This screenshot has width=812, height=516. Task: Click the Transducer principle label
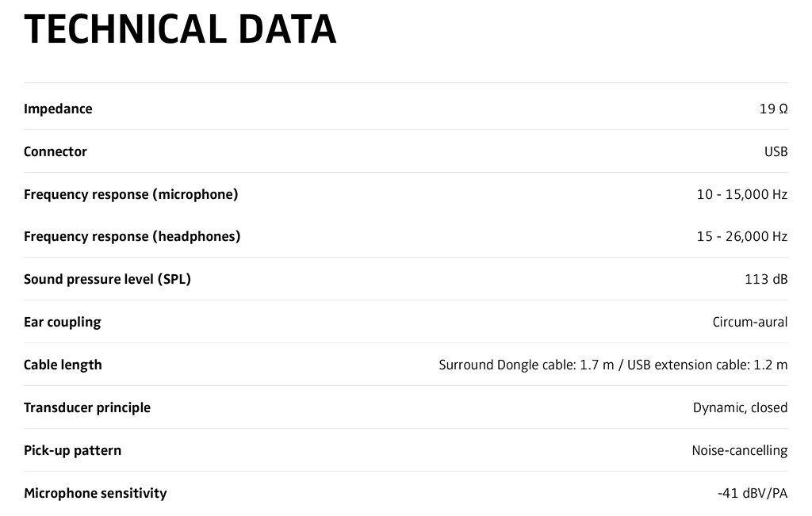tap(87, 407)
